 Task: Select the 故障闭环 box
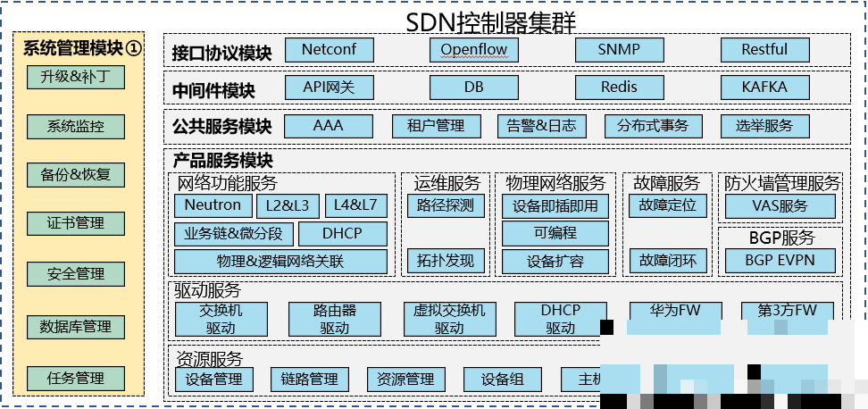[x=668, y=261]
